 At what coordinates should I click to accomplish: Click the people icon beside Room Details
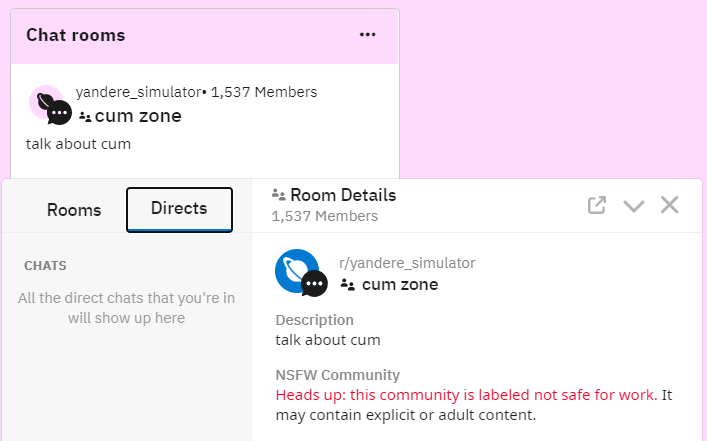[x=279, y=195]
